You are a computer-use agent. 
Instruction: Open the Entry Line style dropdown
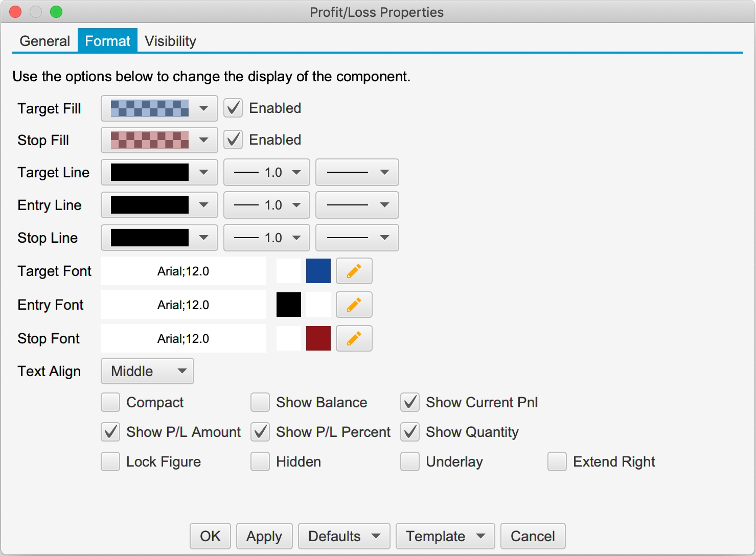pos(357,205)
